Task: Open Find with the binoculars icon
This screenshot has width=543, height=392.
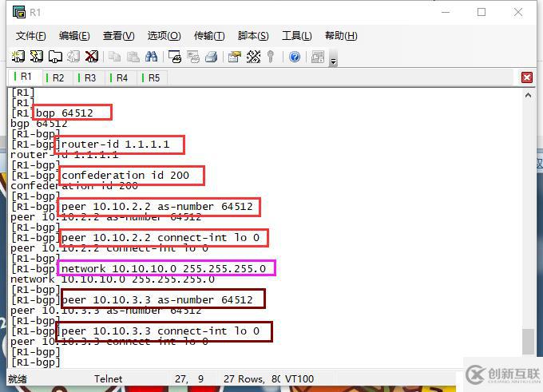Action: 152,57
